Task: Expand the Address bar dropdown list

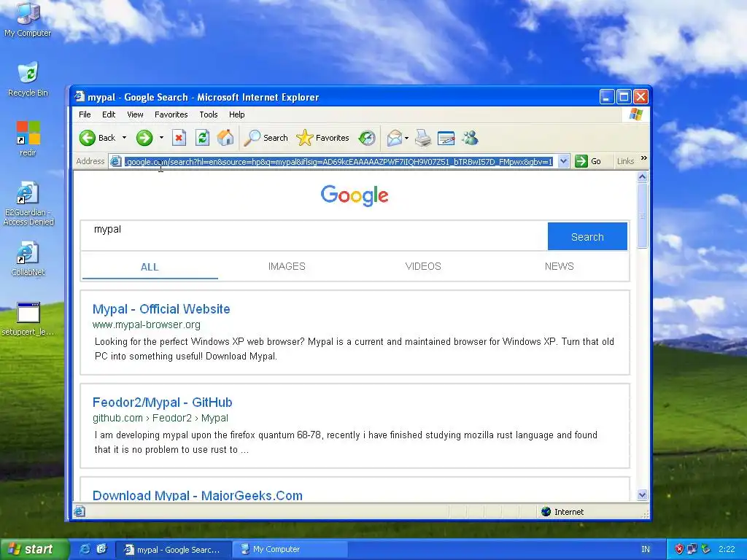Action: [563, 161]
